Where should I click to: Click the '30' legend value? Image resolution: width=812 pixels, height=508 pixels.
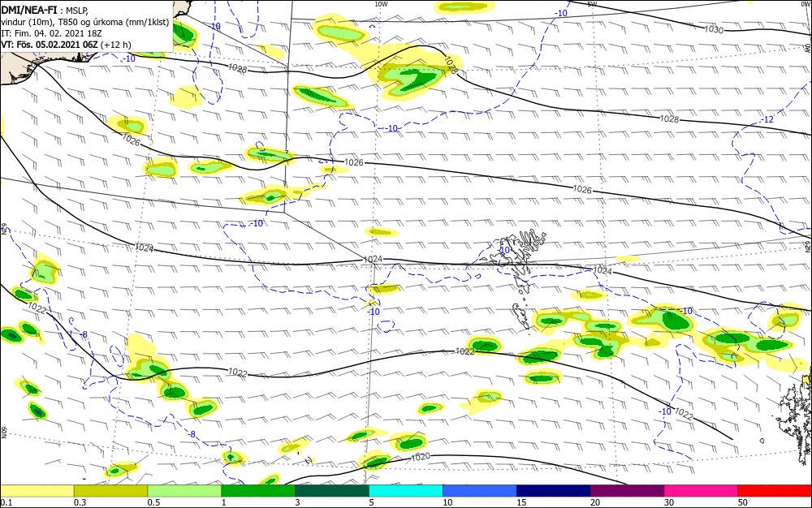click(669, 502)
